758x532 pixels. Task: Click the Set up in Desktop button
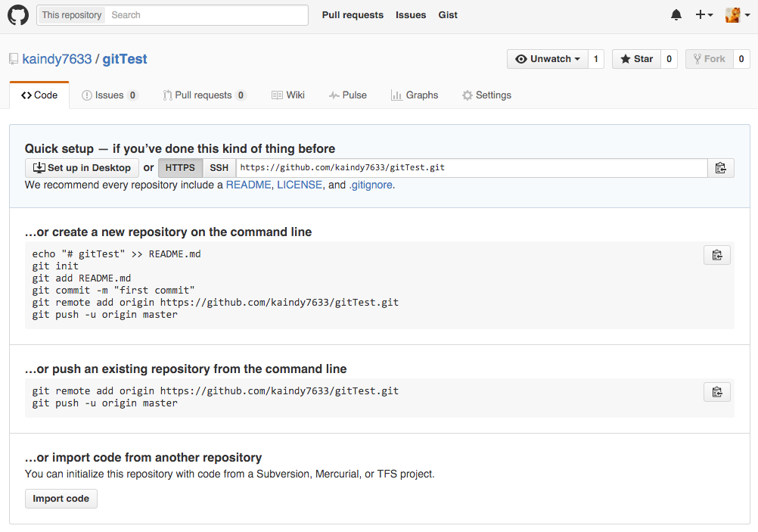click(x=82, y=168)
